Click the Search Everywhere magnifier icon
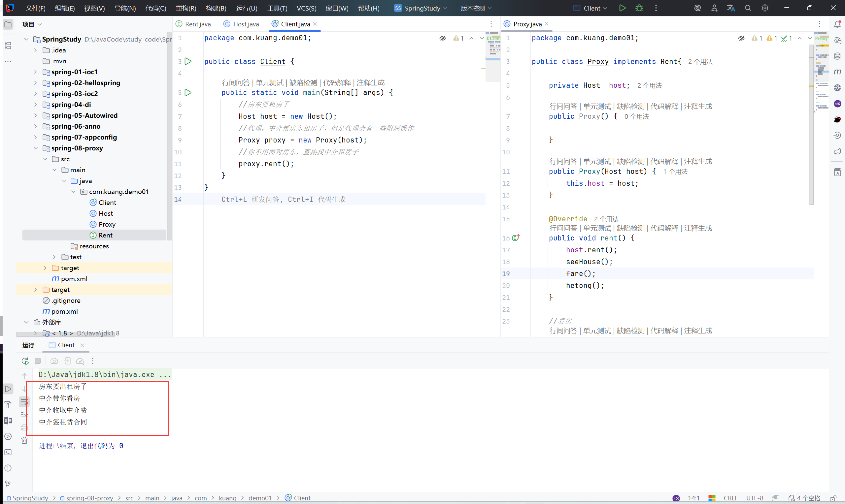 point(748,8)
